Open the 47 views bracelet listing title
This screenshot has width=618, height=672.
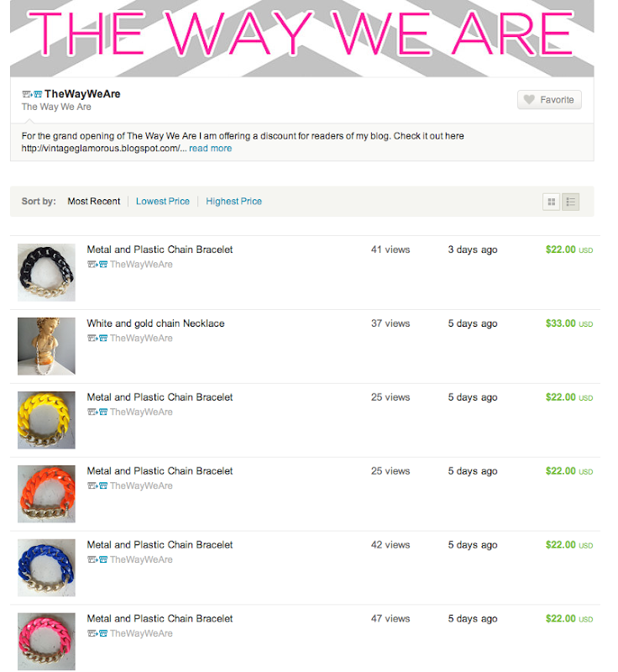(x=160, y=618)
